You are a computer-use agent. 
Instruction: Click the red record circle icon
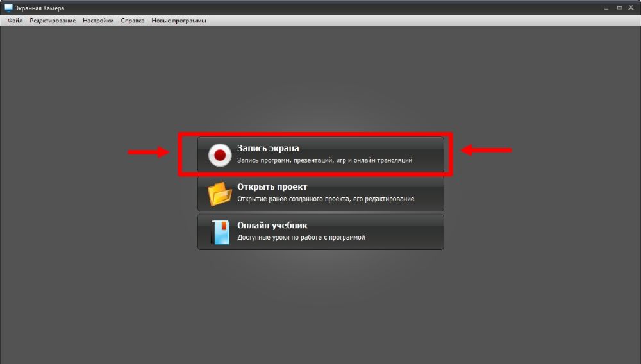tap(220, 155)
